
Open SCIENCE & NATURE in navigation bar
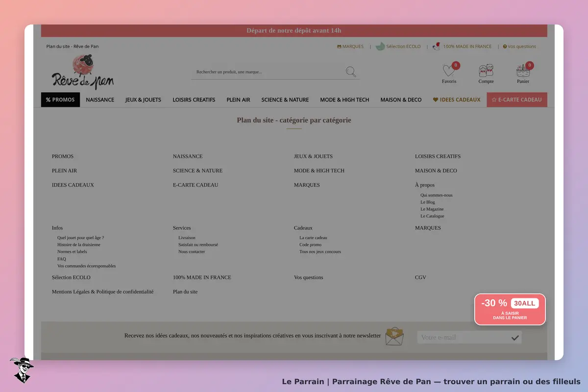coord(285,99)
